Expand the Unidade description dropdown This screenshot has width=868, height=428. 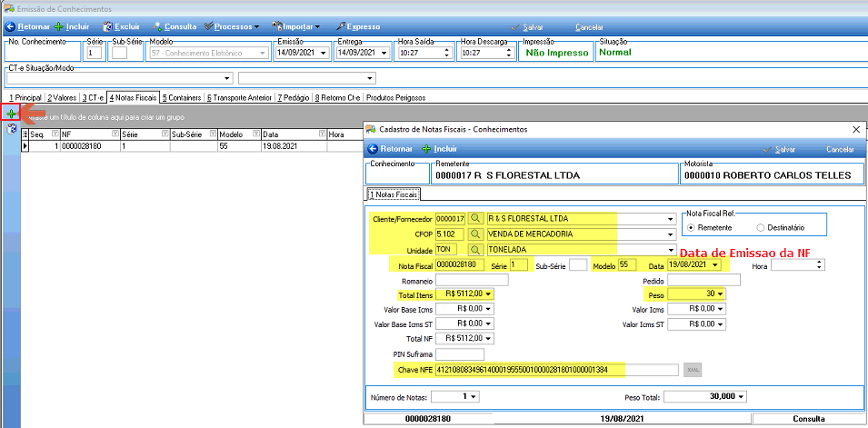click(672, 249)
